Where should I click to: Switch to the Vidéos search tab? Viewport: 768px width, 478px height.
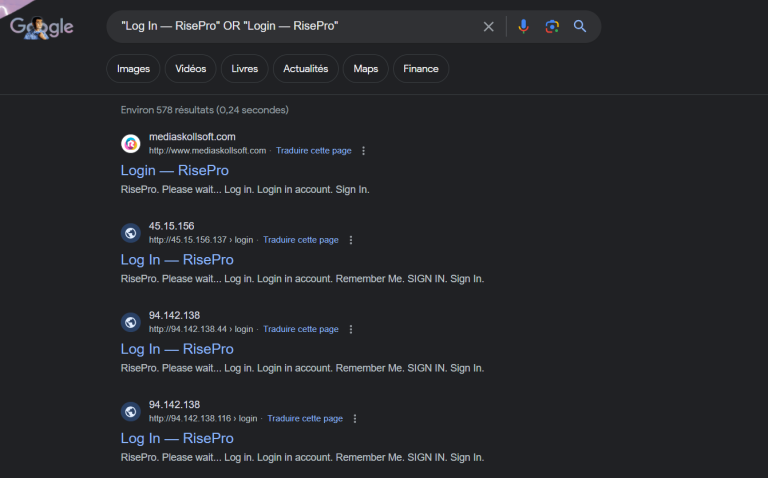pos(190,69)
